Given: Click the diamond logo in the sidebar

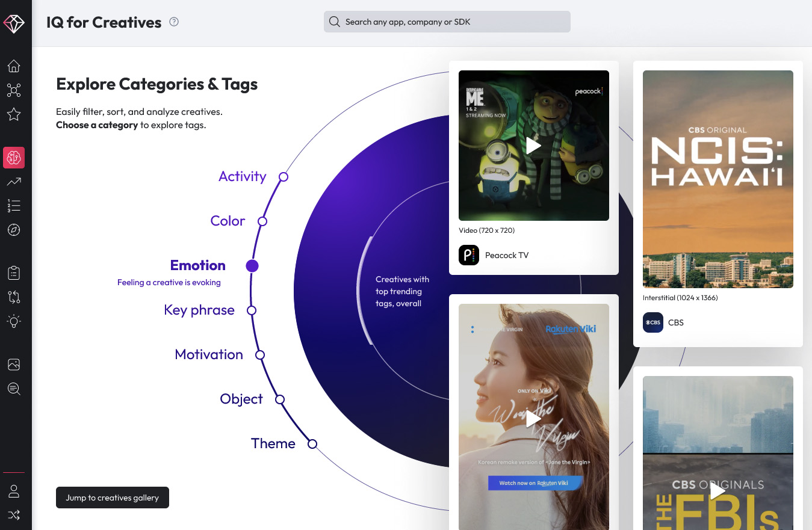Looking at the screenshot, I should click(14, 23).
